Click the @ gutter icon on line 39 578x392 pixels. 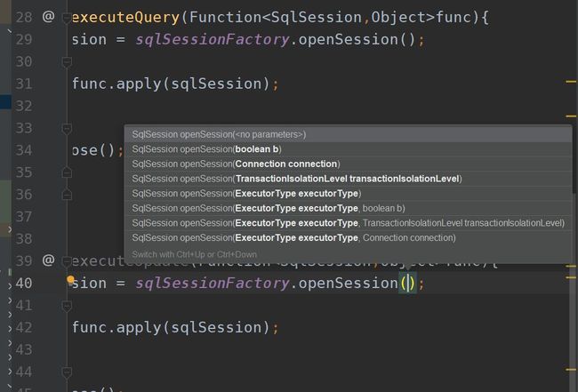(48, 260)
